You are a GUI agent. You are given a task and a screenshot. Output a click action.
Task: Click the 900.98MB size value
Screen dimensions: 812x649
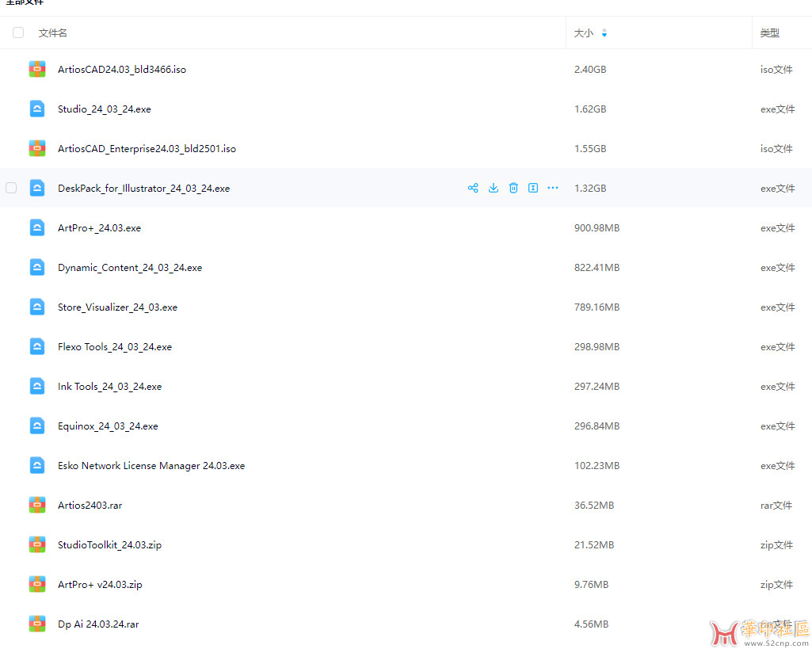coord(597,228)
